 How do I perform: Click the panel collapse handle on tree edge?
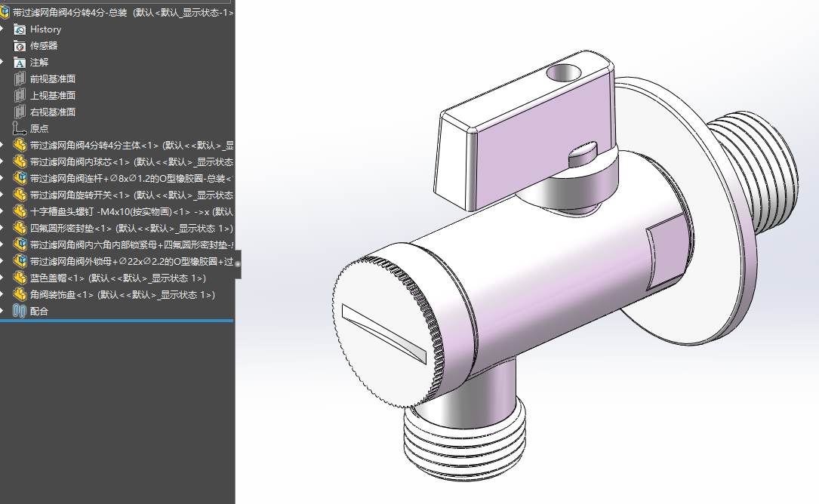238,264
